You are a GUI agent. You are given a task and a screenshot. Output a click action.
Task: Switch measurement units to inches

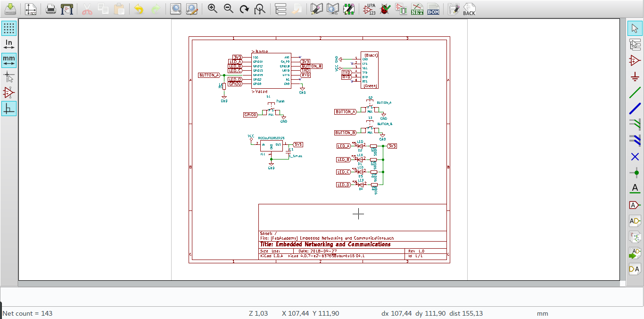pos(9,44)
